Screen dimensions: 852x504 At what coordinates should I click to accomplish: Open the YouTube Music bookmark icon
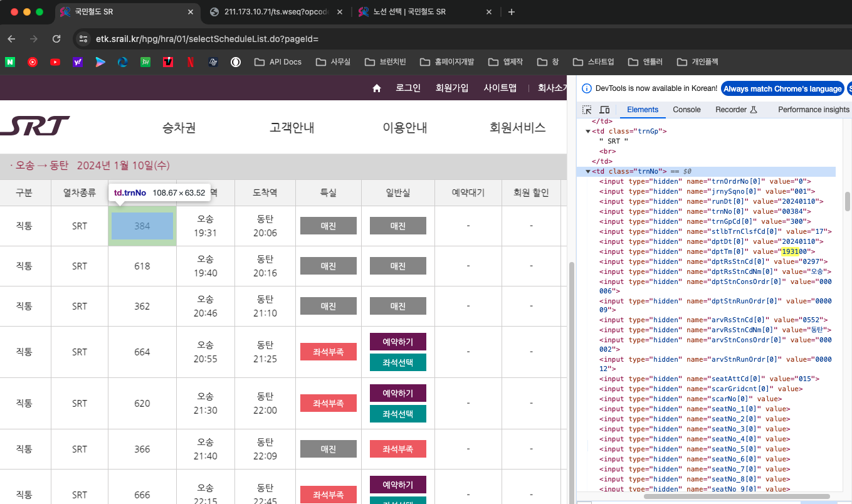[x=33, y=62]
